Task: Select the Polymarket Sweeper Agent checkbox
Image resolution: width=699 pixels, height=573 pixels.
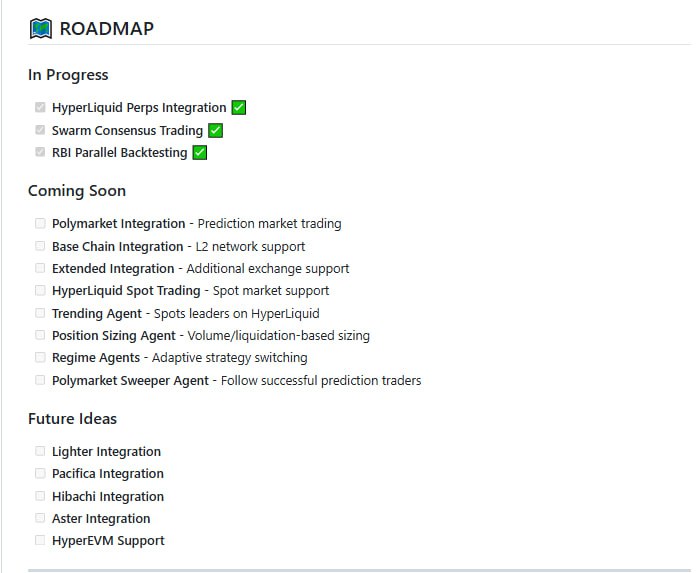Action: (x=40, y=380)
